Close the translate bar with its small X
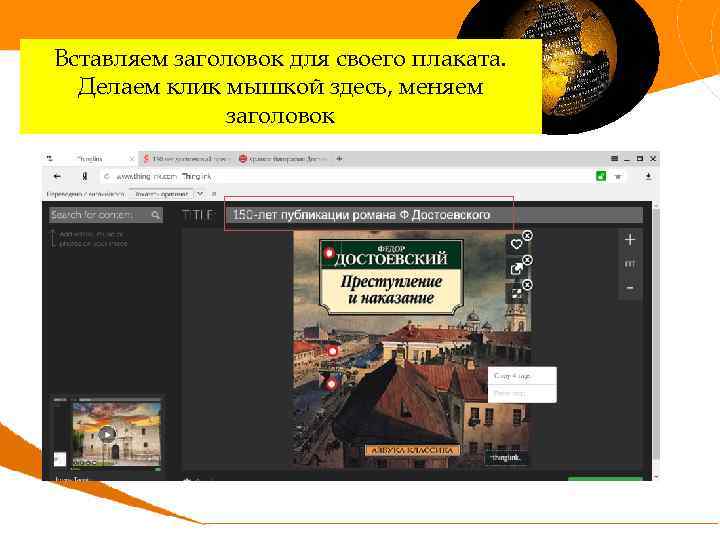Image resolution: width=720 pixels, height=540 pixels. click(x=214, y=194)
